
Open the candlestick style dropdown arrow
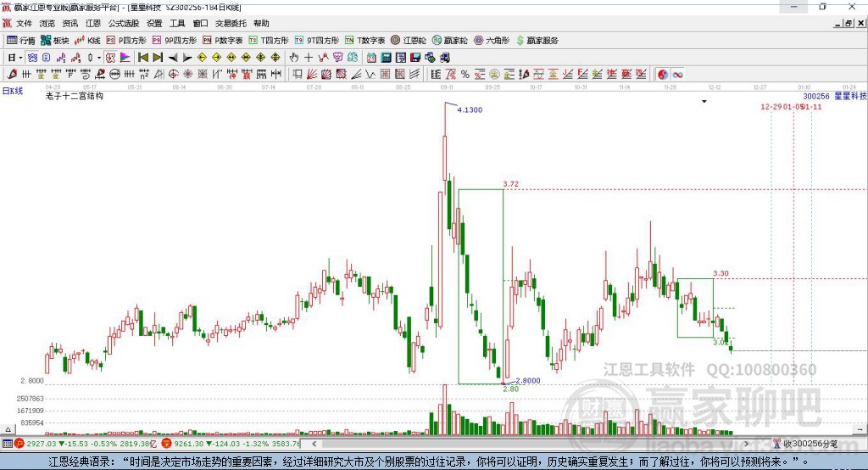tap(99, 58)
